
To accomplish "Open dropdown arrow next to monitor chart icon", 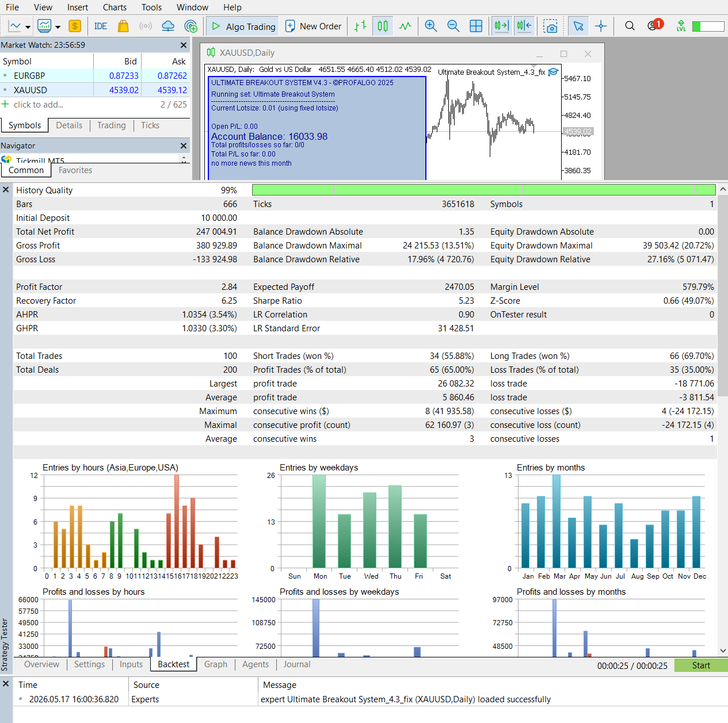I will (x=58, y=26).
